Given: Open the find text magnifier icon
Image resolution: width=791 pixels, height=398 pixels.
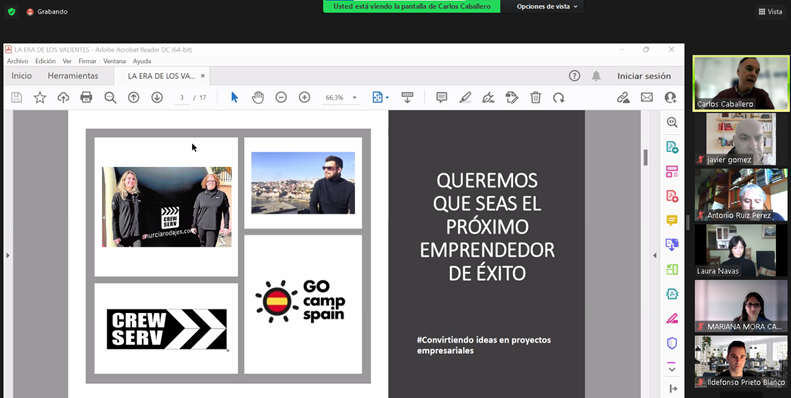Looking at the screenshot, I should pos(110,97).
